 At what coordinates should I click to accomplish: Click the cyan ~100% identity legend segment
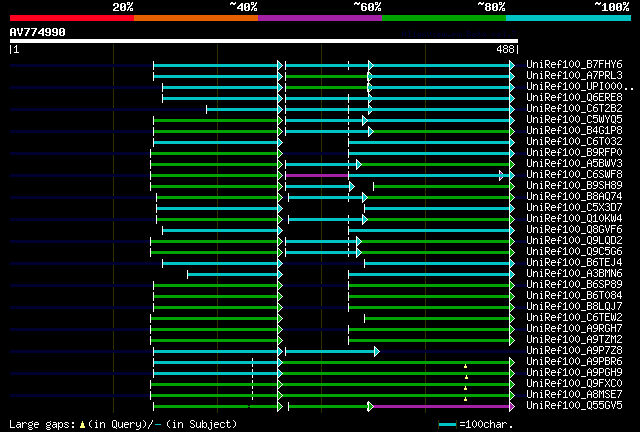click(x=569, y=18)
